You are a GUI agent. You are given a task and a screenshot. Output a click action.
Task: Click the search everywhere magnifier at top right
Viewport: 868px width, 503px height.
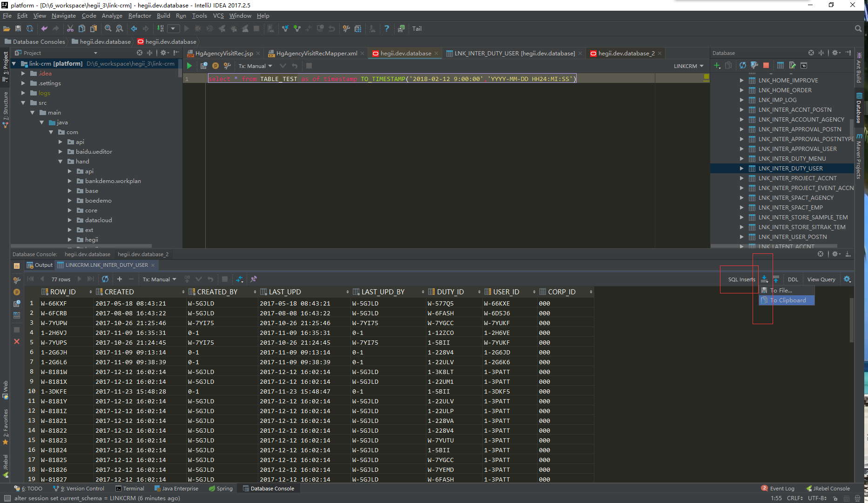tap(858, 29)
